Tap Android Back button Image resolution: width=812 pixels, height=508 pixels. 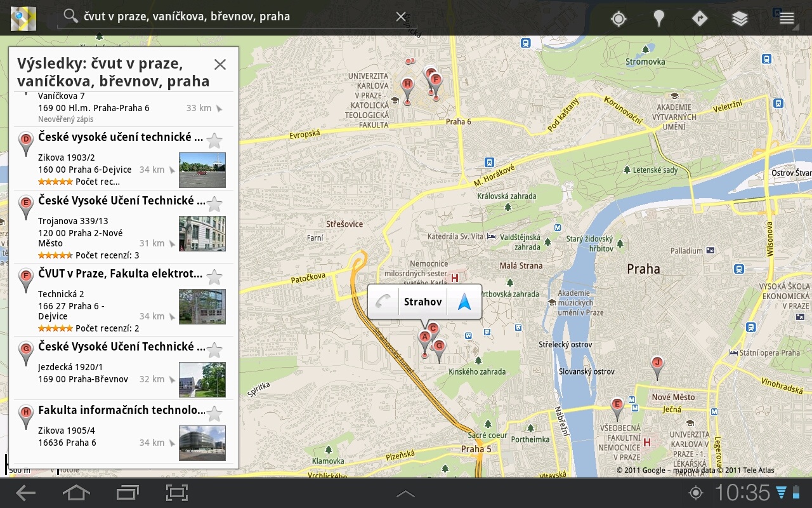tap(26, 493)
